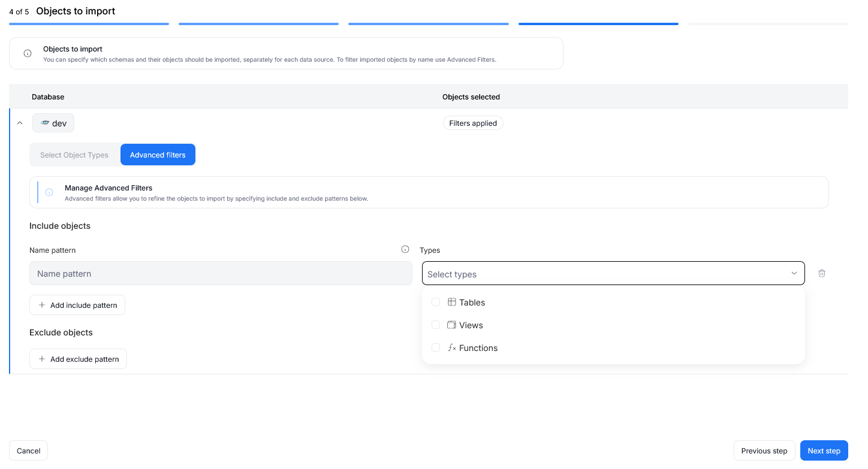Screen dimensions: 868x469
Task: Click Add exclude pattern button
Action: click(78, 359)
